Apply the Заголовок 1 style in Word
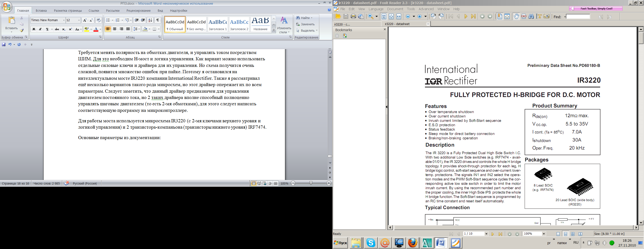This screenshot has height=249, width=644. (x=218, y=24)
